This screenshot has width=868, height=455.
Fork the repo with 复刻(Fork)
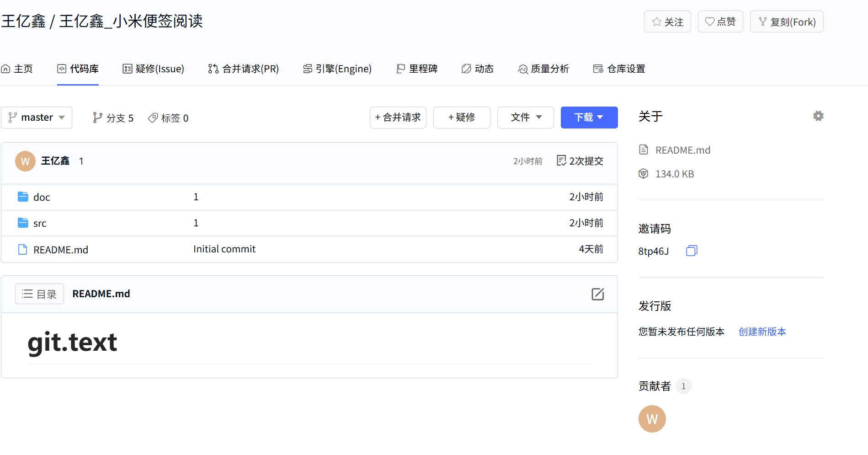[787, 21]
